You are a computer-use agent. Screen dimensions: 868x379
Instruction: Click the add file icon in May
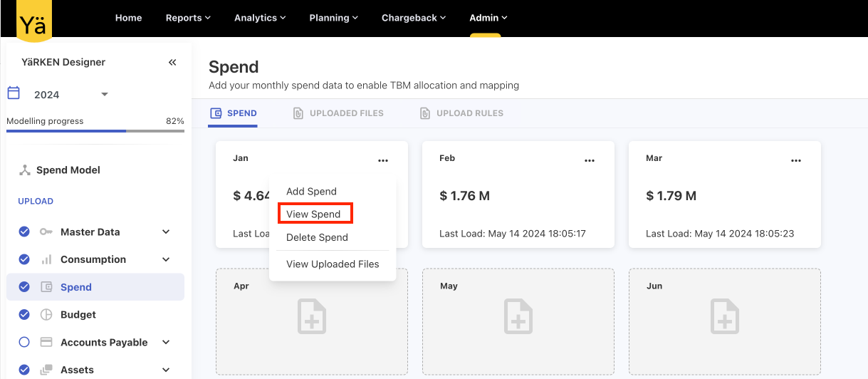coord(518,316)
